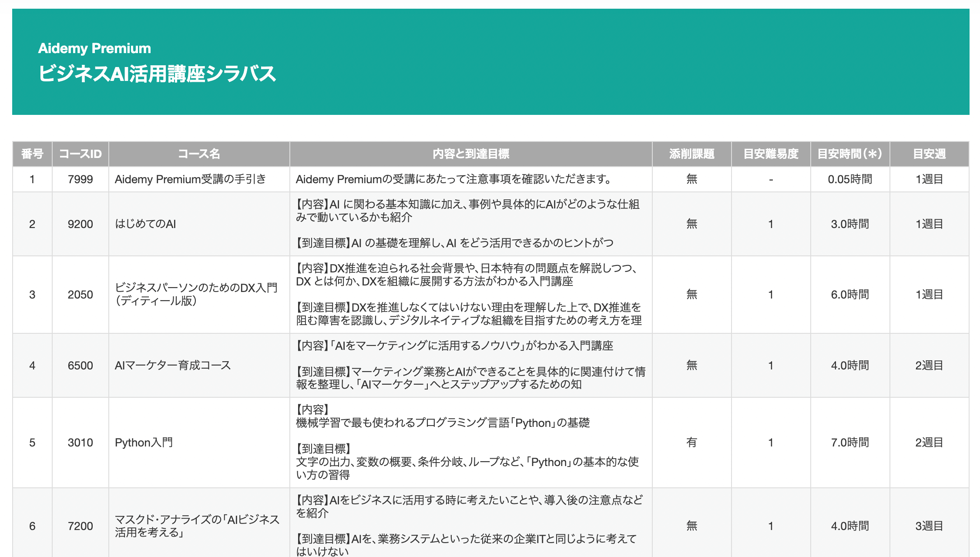Click the 無 cell in 7999 row
Viewport: 980px width, 557px height.
click(692, 179)
